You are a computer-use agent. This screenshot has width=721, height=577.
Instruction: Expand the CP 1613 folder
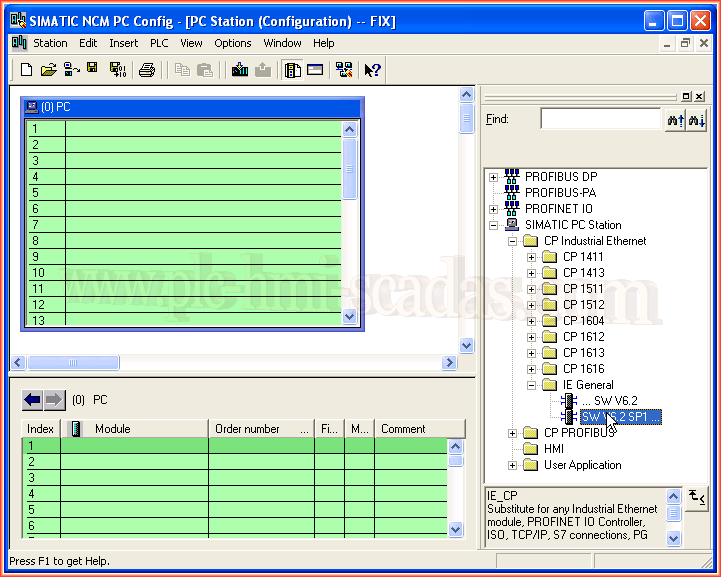point(532,353)
